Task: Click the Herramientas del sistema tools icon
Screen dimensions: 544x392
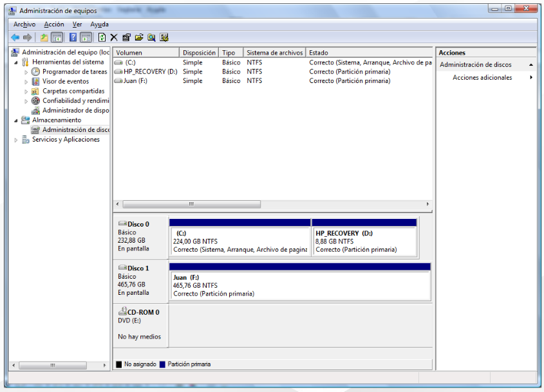Action: click(25, 62)
